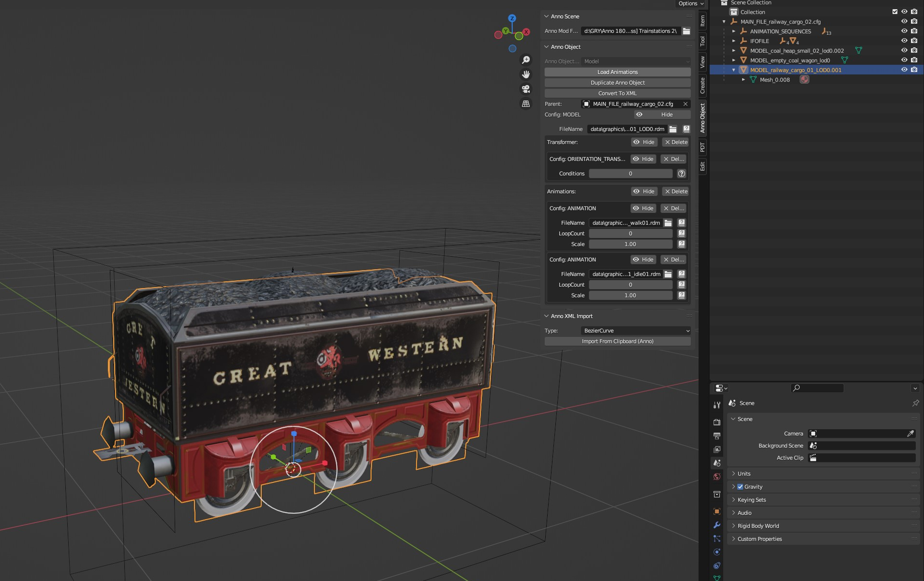Open the World properties tab

717,477
